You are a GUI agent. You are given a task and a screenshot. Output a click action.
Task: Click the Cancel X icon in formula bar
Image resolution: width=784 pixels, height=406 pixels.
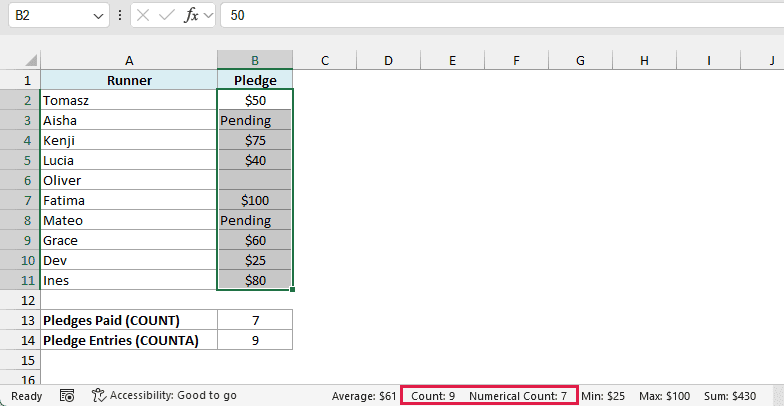[143, 16]
